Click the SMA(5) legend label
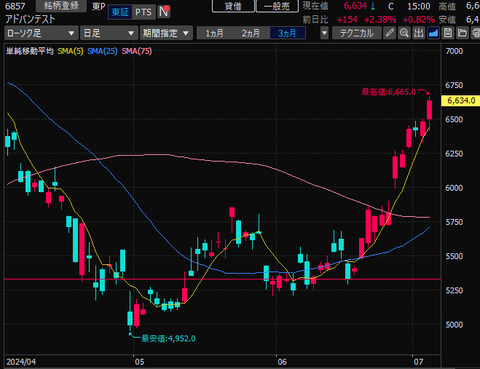 tap(70, 51)
